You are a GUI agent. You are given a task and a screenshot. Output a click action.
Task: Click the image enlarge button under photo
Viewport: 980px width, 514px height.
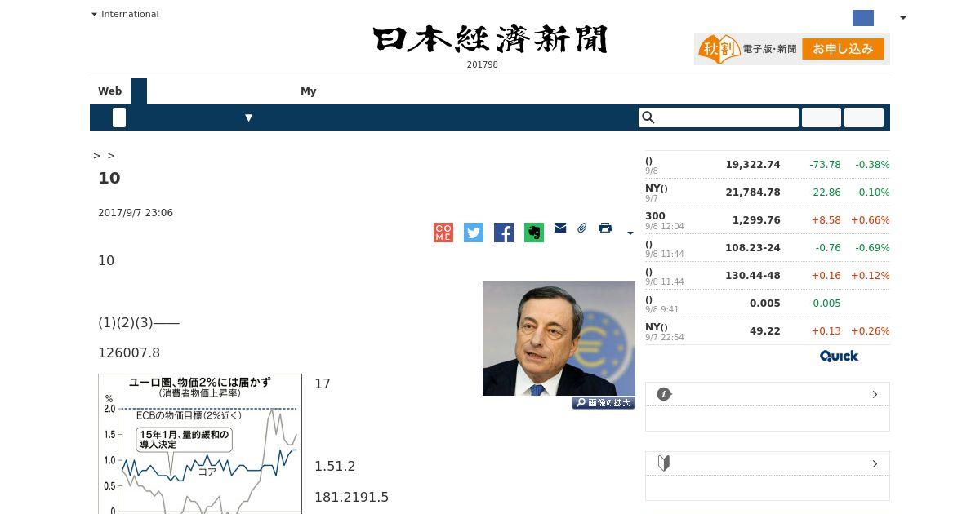pyautogui.click(x=604, y=402)
